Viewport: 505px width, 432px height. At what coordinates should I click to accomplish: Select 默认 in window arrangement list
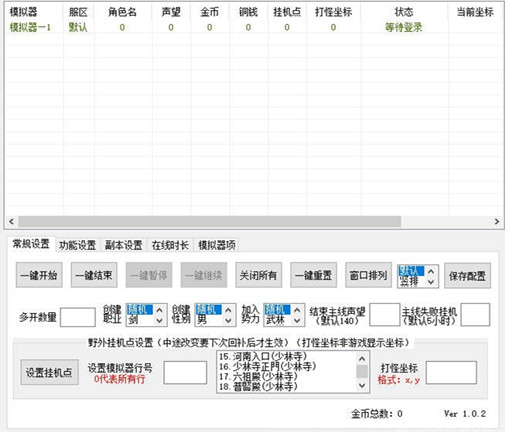pos(411,271)
